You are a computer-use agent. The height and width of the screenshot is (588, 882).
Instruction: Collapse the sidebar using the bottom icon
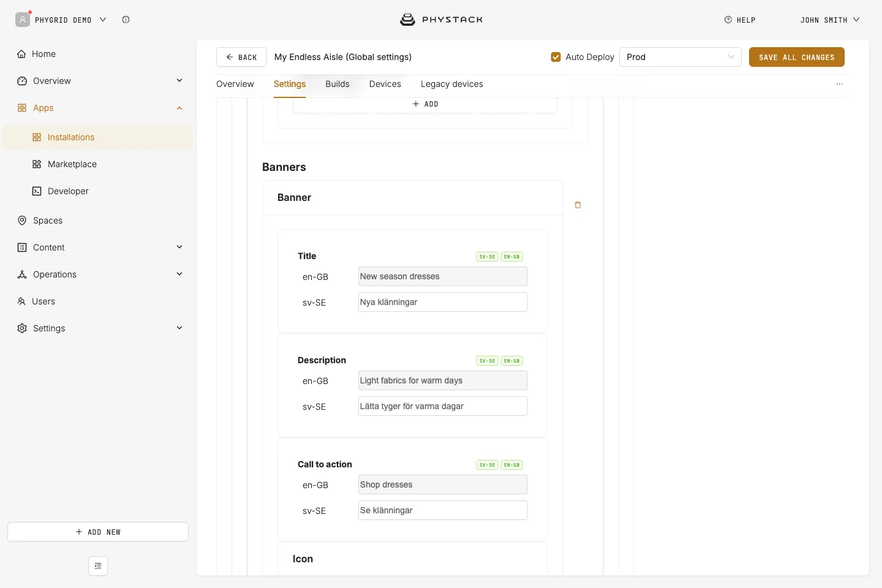pos(98,566)
